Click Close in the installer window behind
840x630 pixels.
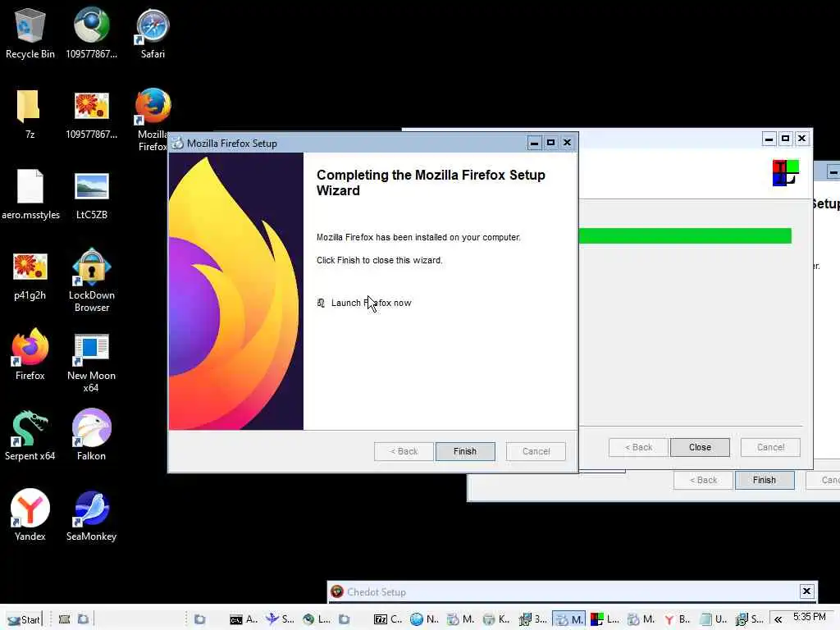click(x=700, y=447)
